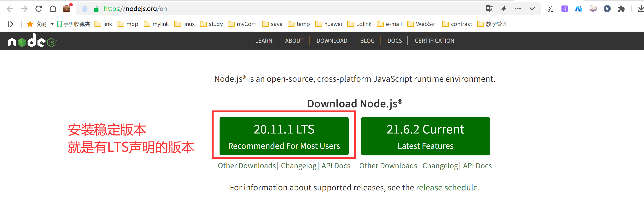Click the round cursor extension icon

click(607, 9)
